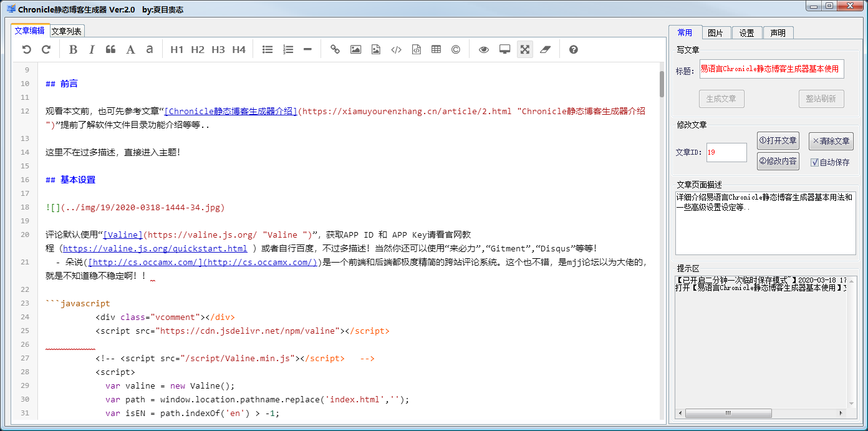Insert an H4 heading

(239, 49)
